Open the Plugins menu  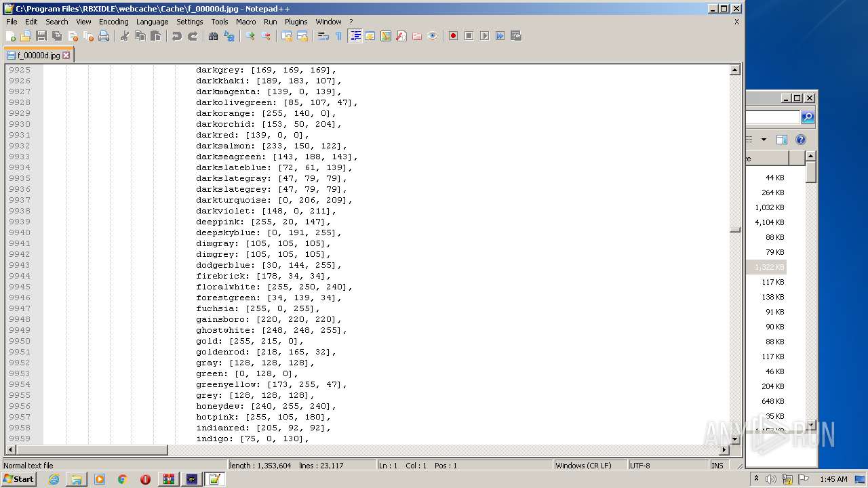click(x=296, y=22)
